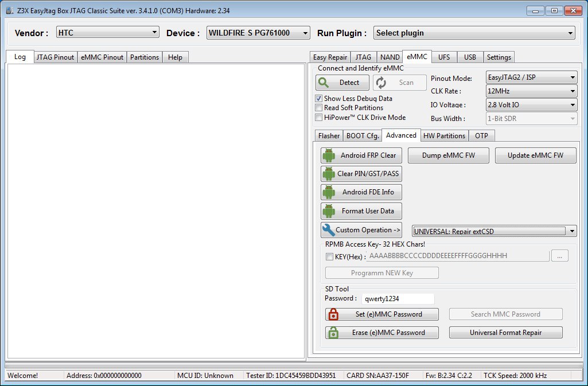Viewport: 588px width, 386px height.
Task: Open the eMMC Pinout tab
Action: [102, 57]
